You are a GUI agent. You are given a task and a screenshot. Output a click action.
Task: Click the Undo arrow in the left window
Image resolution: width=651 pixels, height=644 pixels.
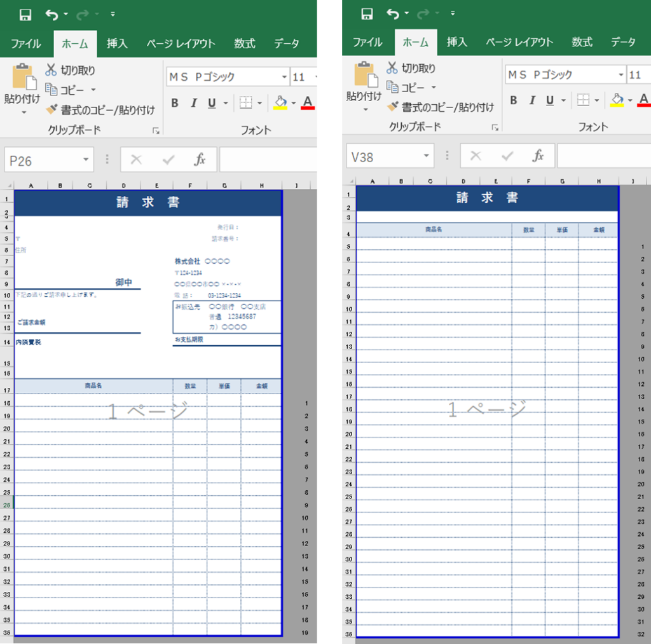(51, 15)
